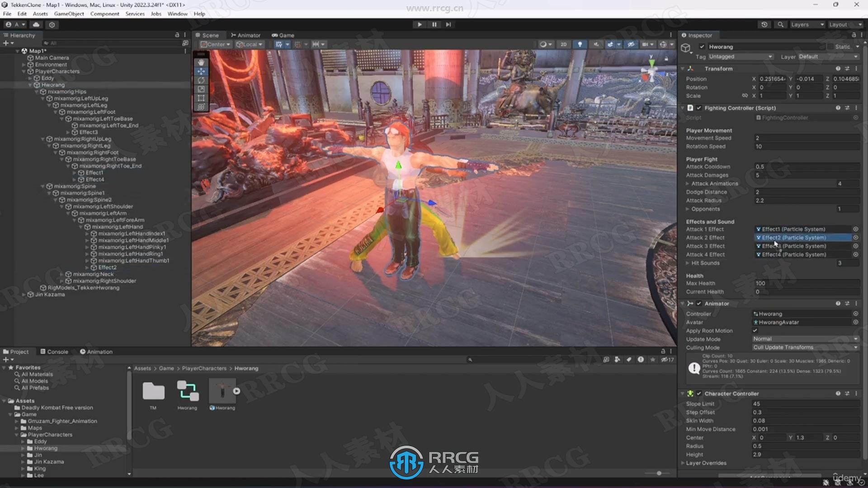
Task: Open the GameObject menu
Action: tap(69, 14)
